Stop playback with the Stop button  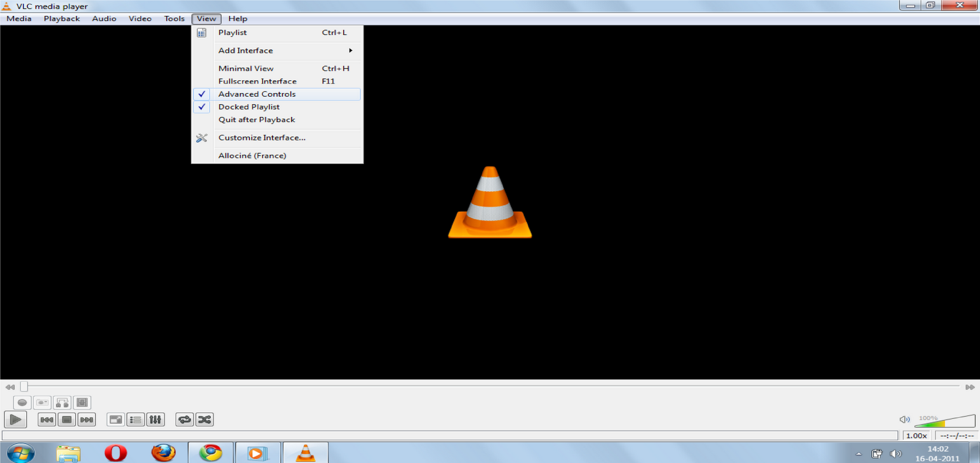coord(67,420)
